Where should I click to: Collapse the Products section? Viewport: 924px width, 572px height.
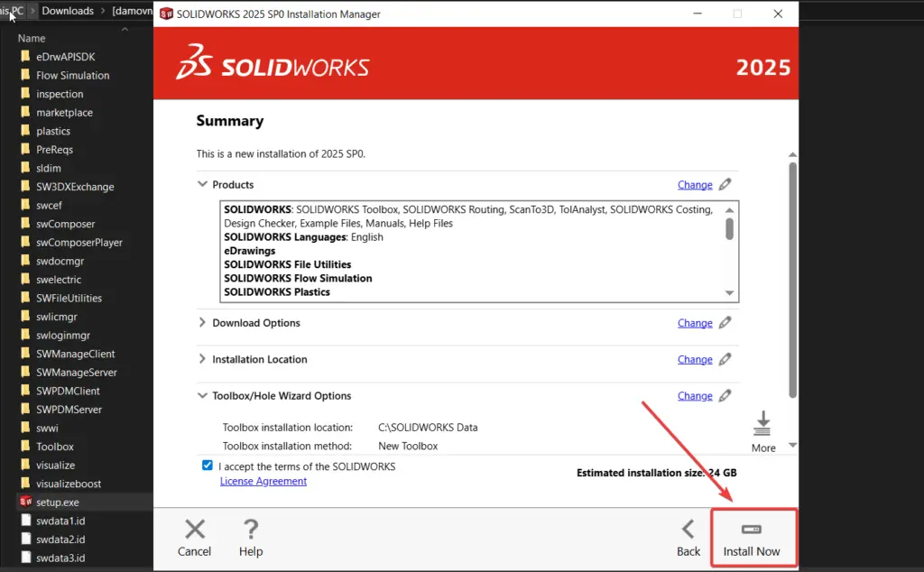202,184
